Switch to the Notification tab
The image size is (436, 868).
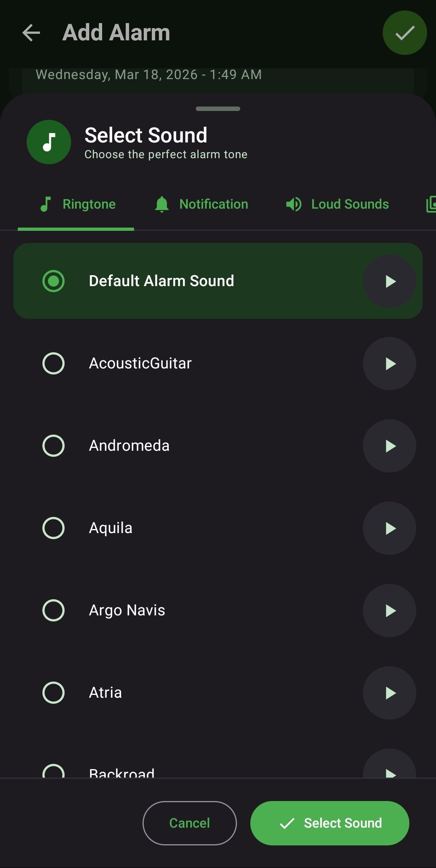point(201,205)
